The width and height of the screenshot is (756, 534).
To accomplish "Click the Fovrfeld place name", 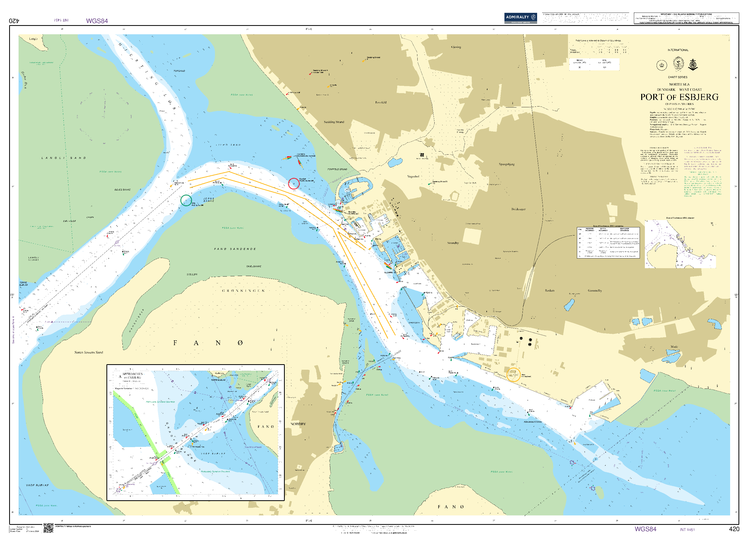I will click(x=381, y=103).
